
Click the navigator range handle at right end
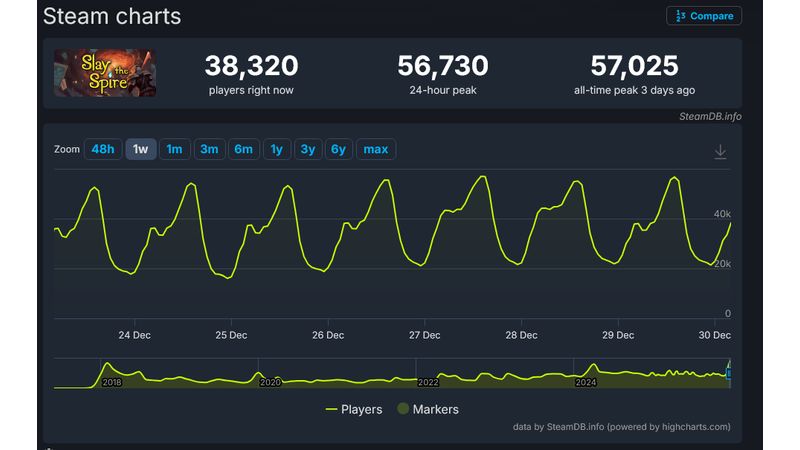point(729,373)
